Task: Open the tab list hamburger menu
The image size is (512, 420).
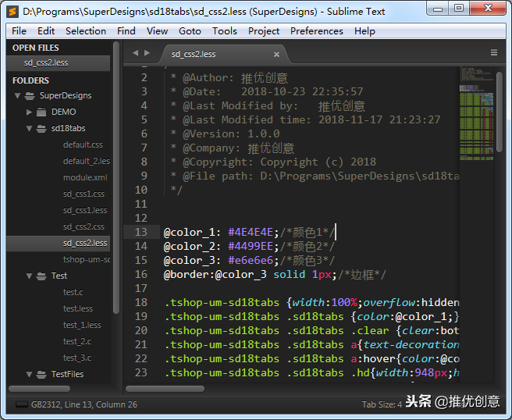Action: click(494, 52)
